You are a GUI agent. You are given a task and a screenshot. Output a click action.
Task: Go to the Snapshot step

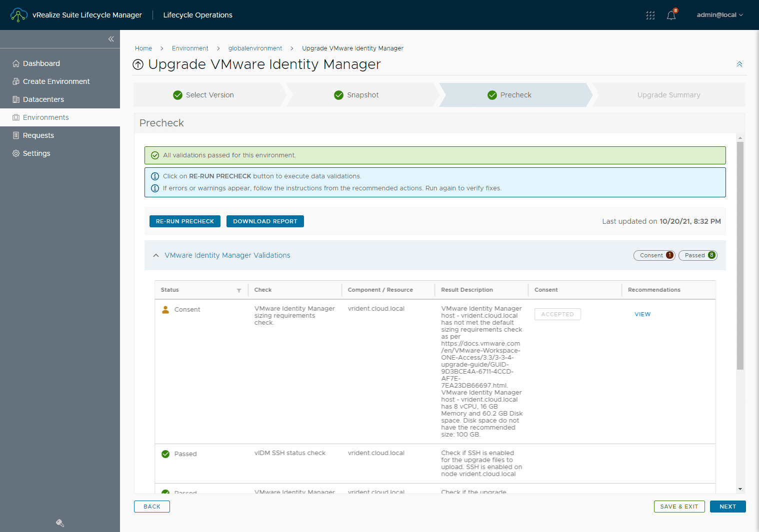pyautogui.click(x=362, y=95)
